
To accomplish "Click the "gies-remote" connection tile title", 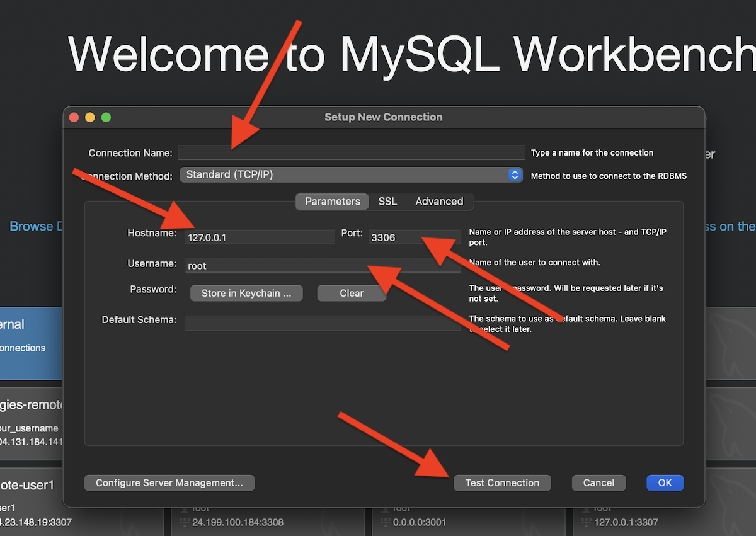I will point(32,404).
